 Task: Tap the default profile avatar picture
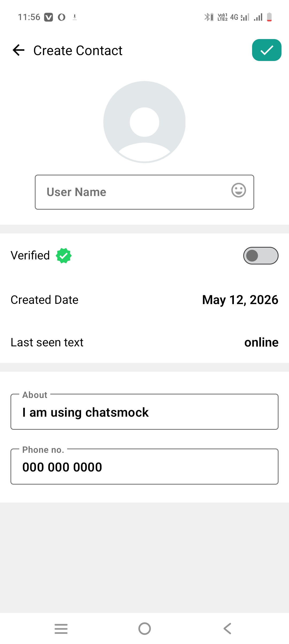pyautogui.click(x=144, y=122)
